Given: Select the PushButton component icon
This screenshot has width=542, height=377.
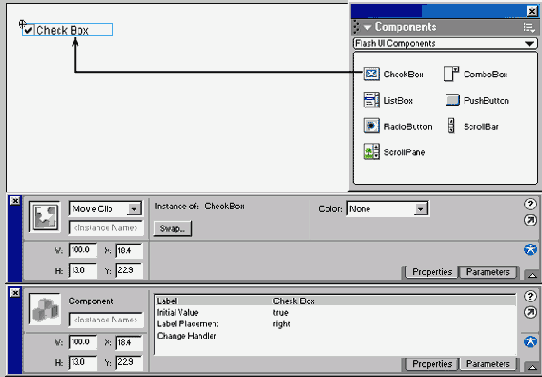Looking at the screenshot, I should pyautogui.click(x=452, y=100).
